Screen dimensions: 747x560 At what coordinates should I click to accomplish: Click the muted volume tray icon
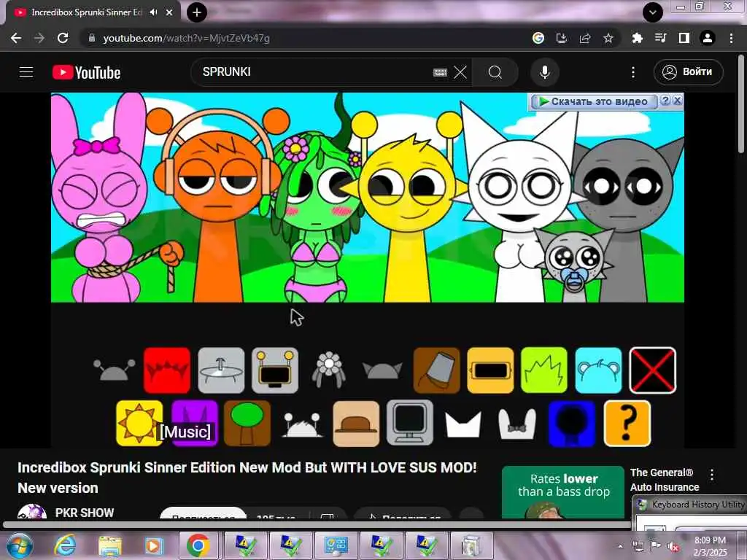pyautogui.click(x=673, y=546)
